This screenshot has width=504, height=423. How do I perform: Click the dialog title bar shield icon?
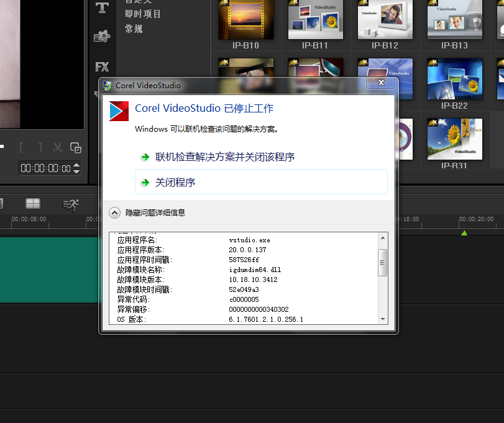pyautogui.click(x=108, y=86)
